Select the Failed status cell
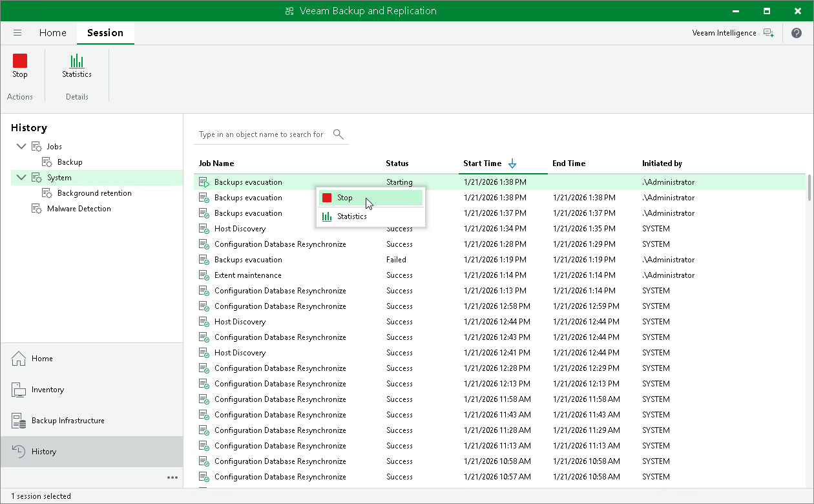 (396, 260)
